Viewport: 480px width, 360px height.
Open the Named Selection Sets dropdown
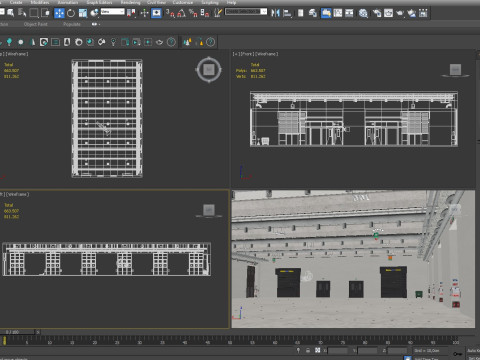(x=246, y=12)
